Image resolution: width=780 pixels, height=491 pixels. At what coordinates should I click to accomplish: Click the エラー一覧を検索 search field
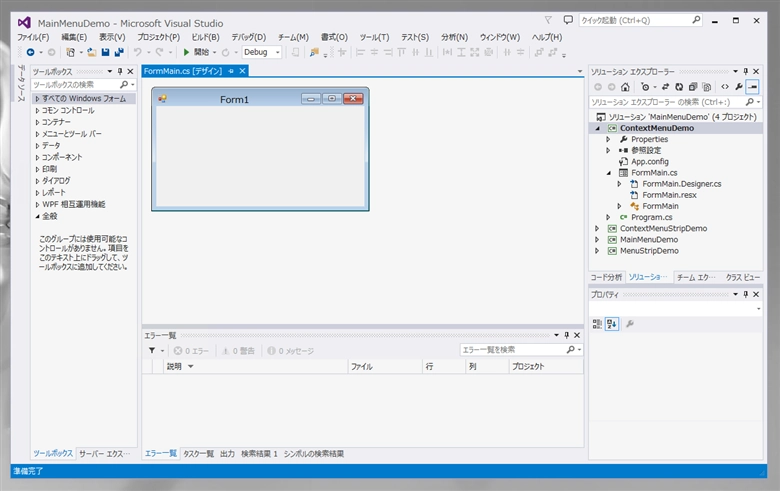pos(521,350)
